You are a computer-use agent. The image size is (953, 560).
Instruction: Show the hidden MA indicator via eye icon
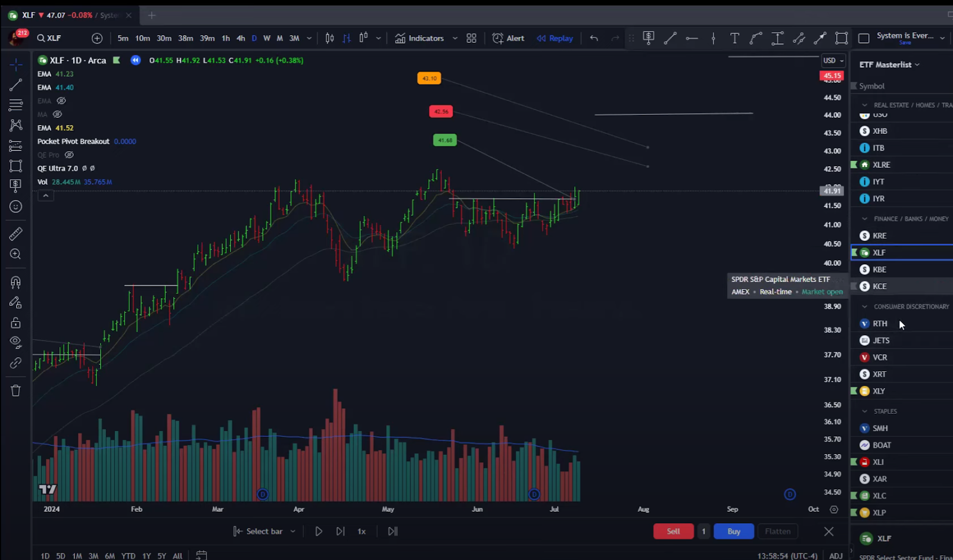click(58, 114)
